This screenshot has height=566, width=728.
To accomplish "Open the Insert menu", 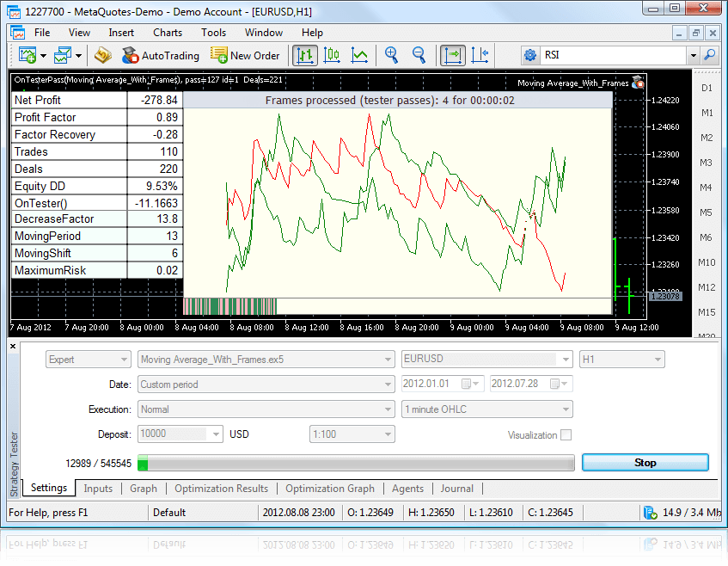I will [121, 33].
